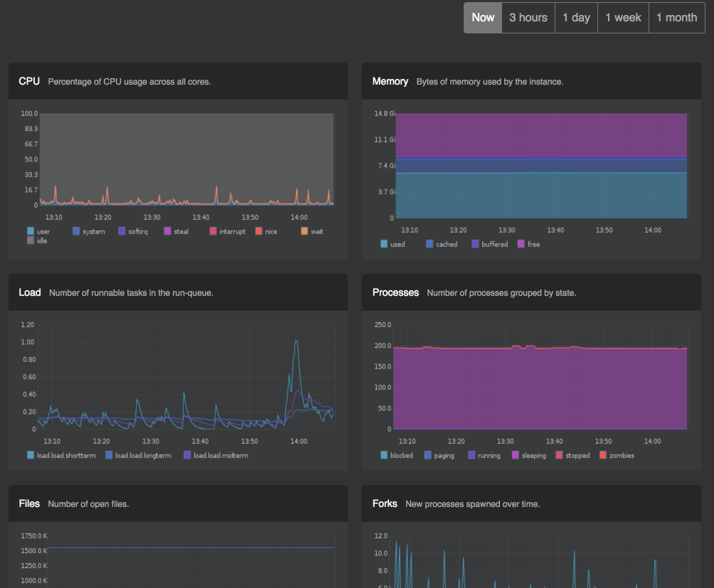Click 'Number of runnable tasks in the run-queue.'
Screen dimensions: 714x588
point(131,293)
